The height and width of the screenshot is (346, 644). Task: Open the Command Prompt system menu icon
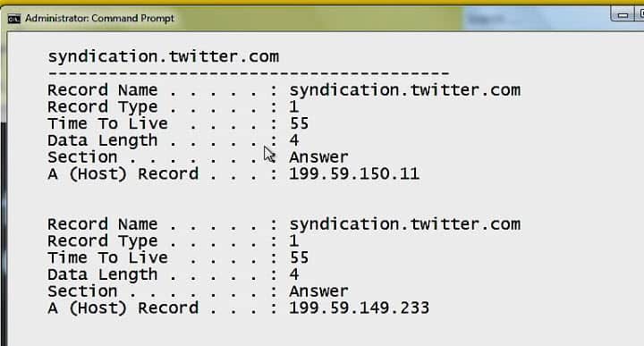14,19
